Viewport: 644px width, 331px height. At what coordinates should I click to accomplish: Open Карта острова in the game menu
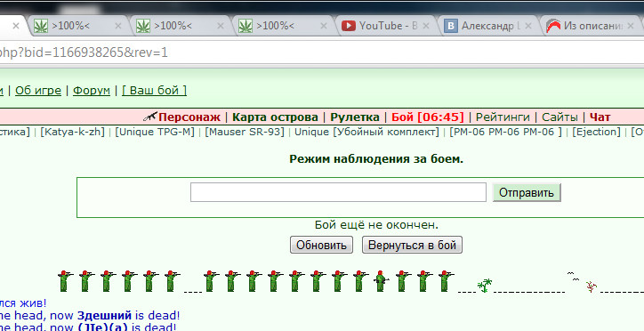click(275, 117)
